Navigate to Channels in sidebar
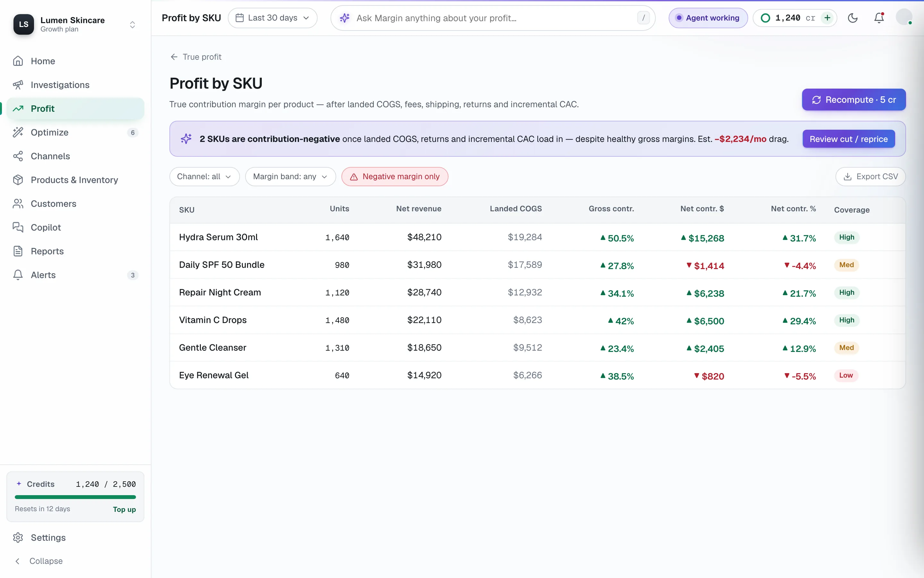Image resolution: width=924 pixels, height=578 pixels. [x=75, y=156]
